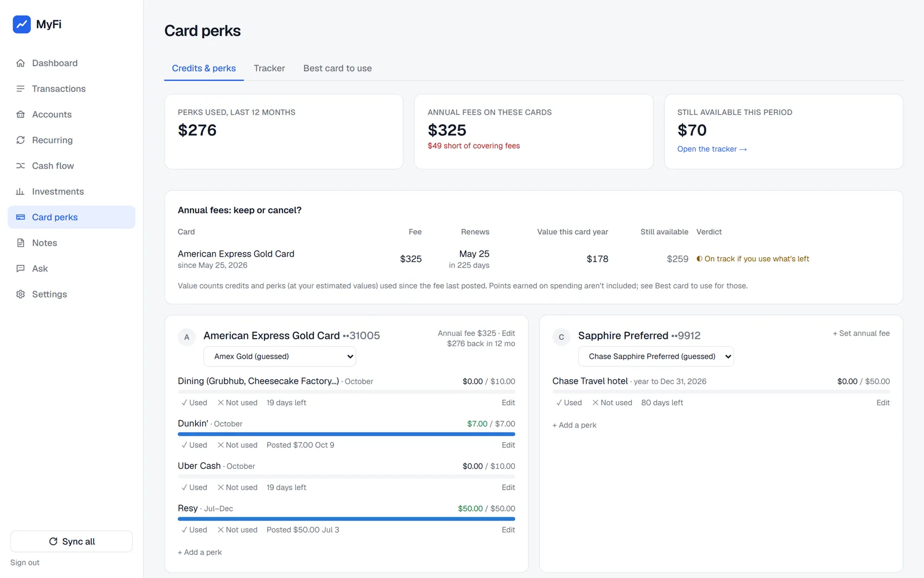Click the Investments bar chart icon
The image size is (924, 578).
tap(20, 191)
